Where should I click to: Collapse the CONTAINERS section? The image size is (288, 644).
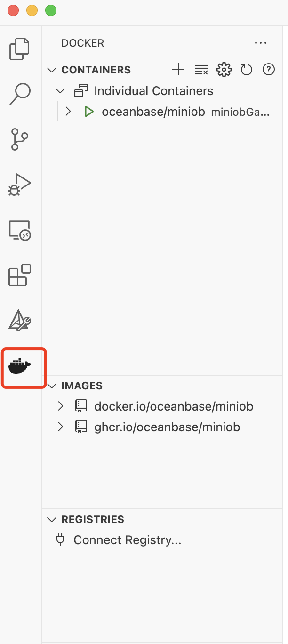click(x=51, y=69)
